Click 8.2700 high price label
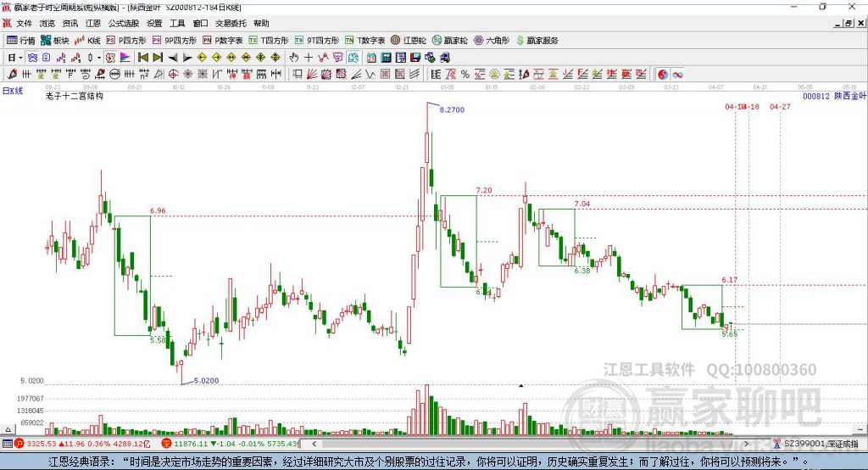Screen dimensions: 868x470 tap(452, 109)
